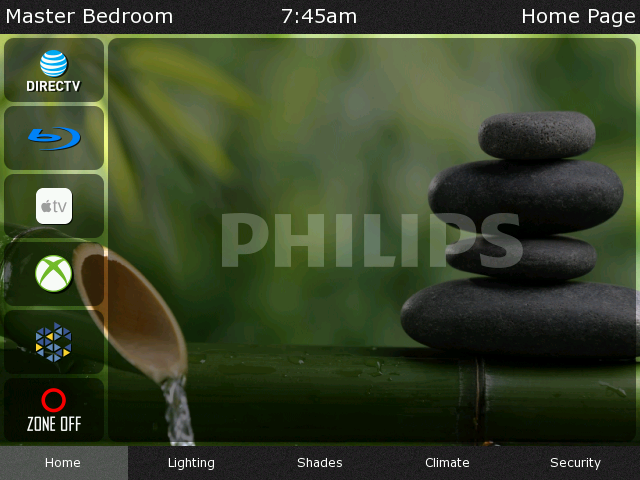The image size is (640, 480).
Task: Open the Climate tab
Action: (x=447, y=463)
